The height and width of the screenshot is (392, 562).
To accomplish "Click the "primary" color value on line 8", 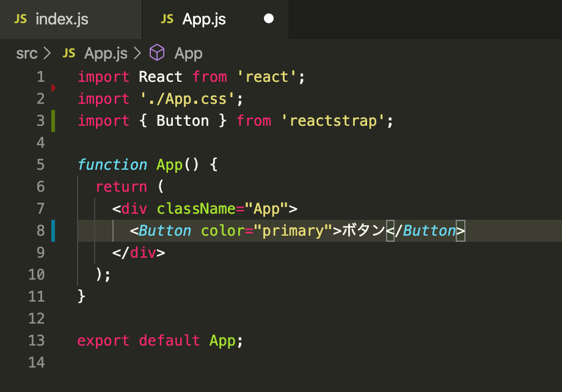I will [x=293, y=231].
